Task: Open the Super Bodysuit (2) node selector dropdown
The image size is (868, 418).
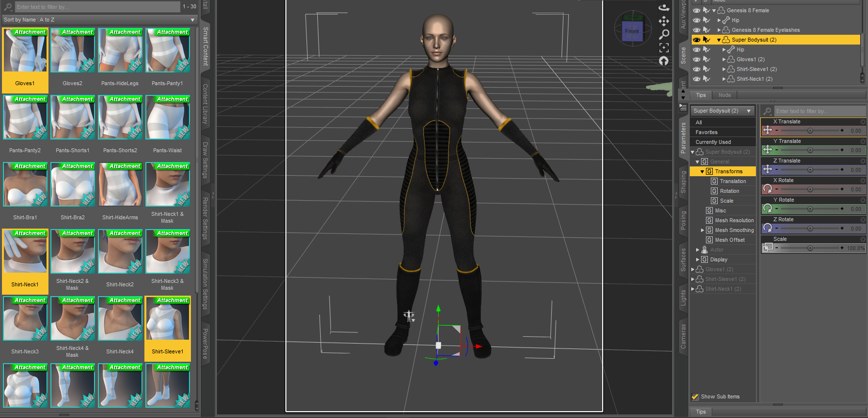Action: pos(722,111)
